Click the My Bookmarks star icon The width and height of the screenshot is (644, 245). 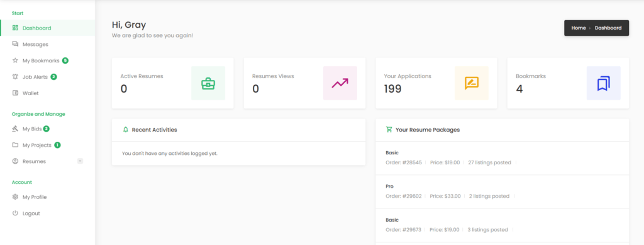(x=15, y=60)
